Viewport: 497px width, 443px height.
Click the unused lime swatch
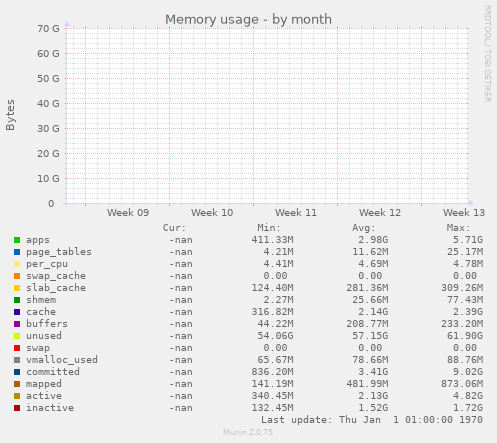click(17, 336)
